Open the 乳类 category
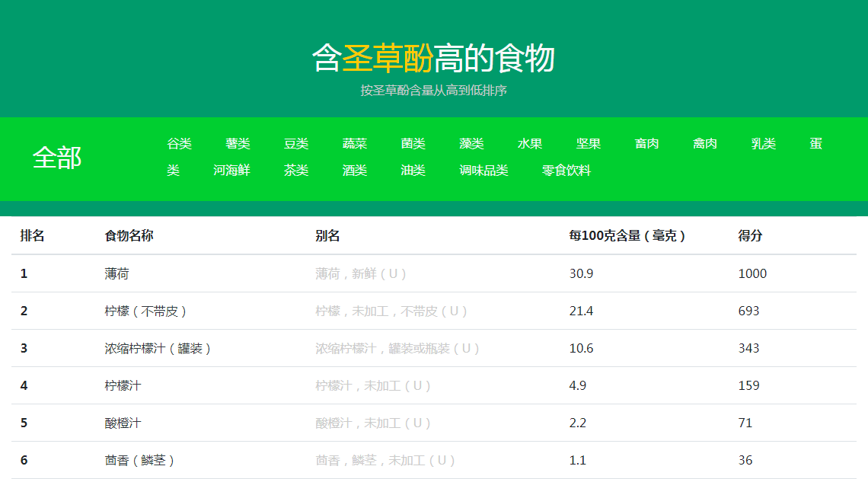Image resolution: width=868 pixels, height=479 pixels. pos(763,143)
